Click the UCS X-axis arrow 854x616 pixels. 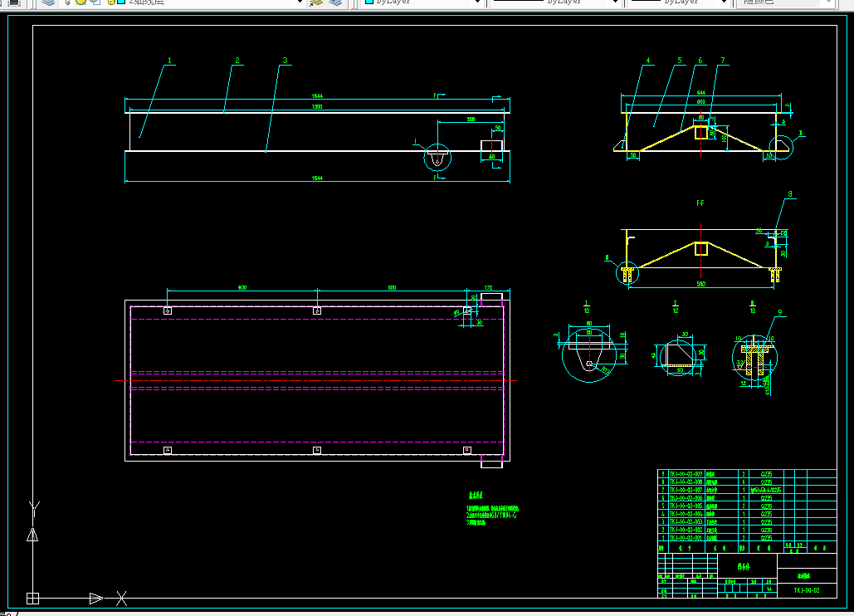[x=96, y=599]
